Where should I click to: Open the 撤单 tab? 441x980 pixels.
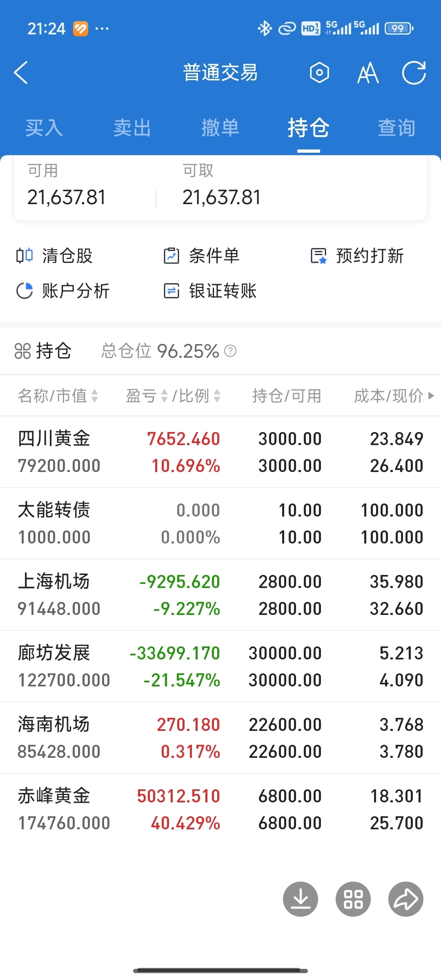pos(220,128)
